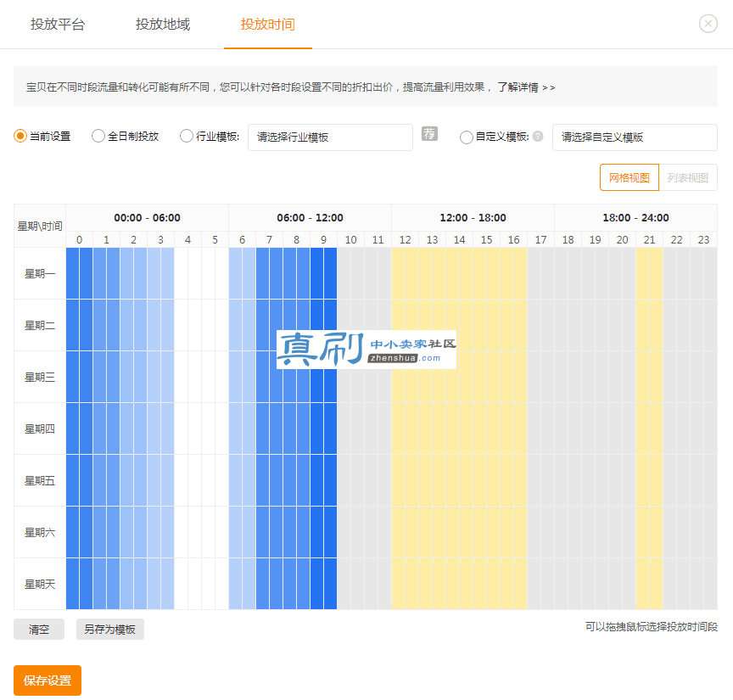
Task: Click 另存为模板 to save as template
Action: point(109,630)
